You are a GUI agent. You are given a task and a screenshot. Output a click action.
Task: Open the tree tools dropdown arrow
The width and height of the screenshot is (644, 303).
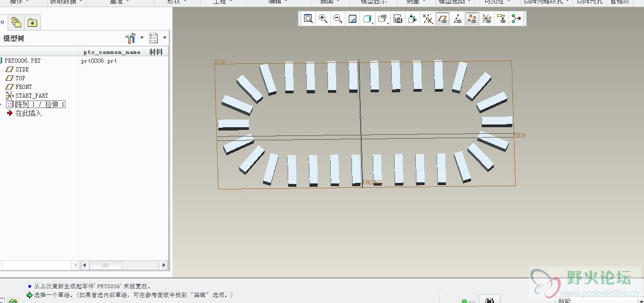(x=142, y=38)
